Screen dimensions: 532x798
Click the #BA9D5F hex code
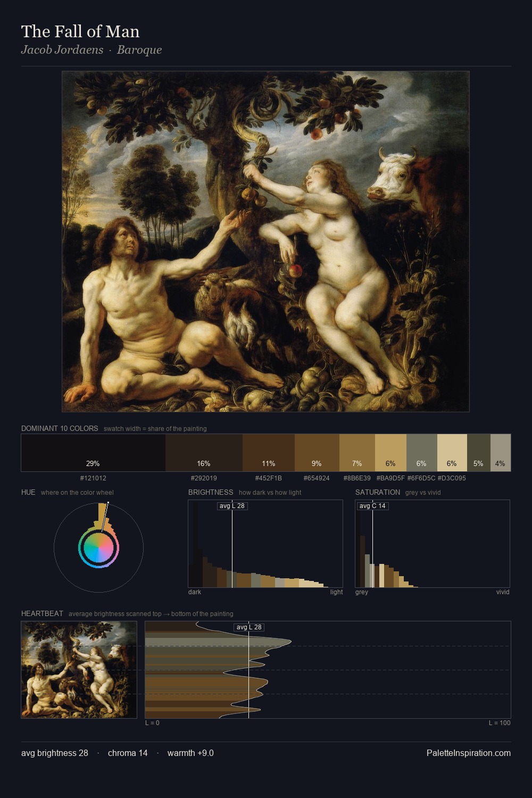[390, 478]
